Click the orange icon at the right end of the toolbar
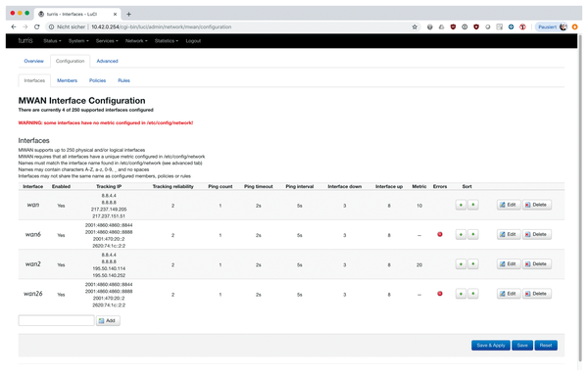 tap(575, 27)
